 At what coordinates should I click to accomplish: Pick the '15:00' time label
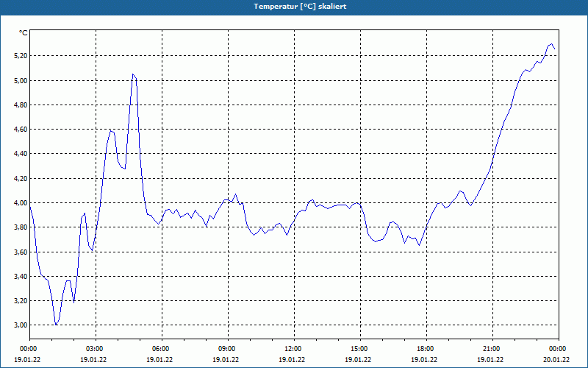[360, 349]
